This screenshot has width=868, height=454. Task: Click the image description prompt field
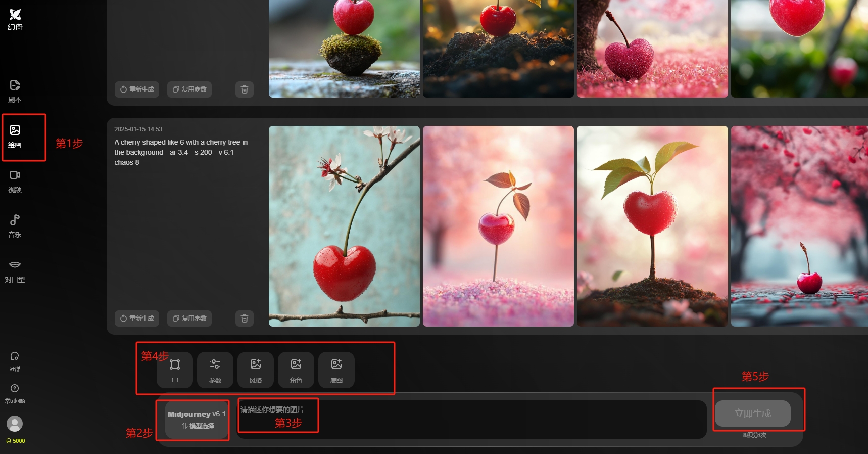pyautogui.click(x=470, y=420)
